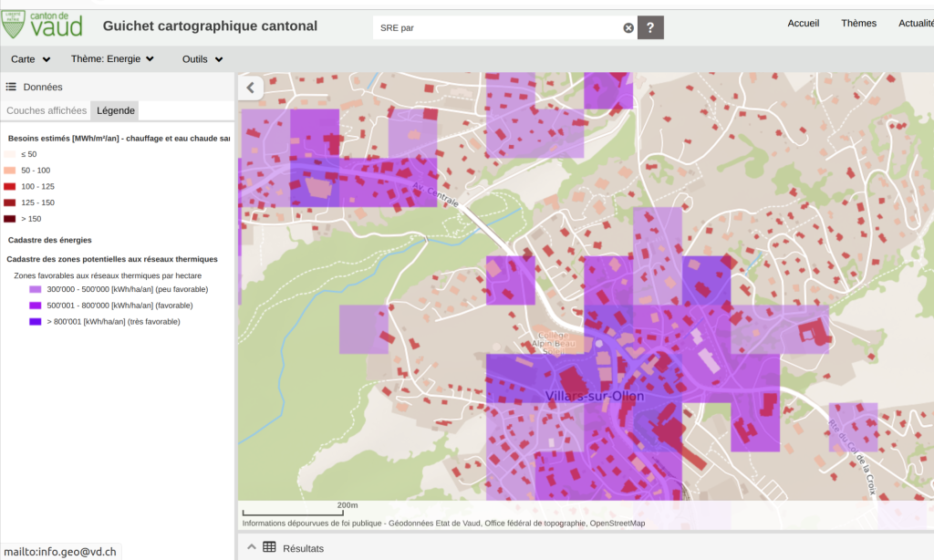This screenshot has height=560, width=934.
Task: Open the Actualités link
Action: pyautogui.click(x=915, y=24)
